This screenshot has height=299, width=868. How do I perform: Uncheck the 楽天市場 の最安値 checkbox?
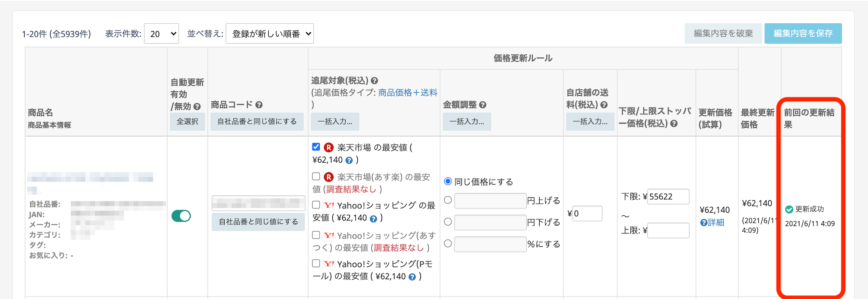pyautogui.click(x=316, y=147)
